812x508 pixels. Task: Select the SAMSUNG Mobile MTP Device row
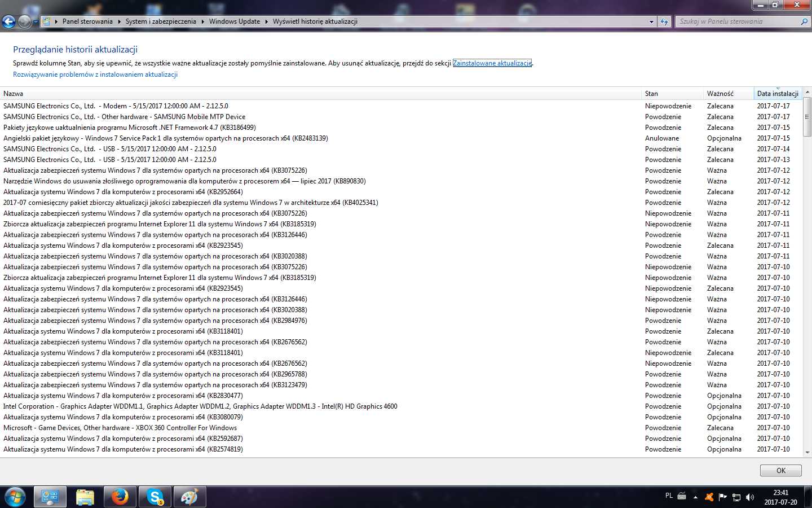tap(401, 117)
